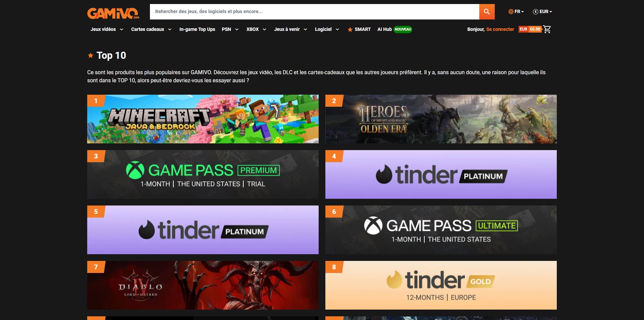644x320 pixels.
Task: Click the globe language icon
Action: [511, 11]
